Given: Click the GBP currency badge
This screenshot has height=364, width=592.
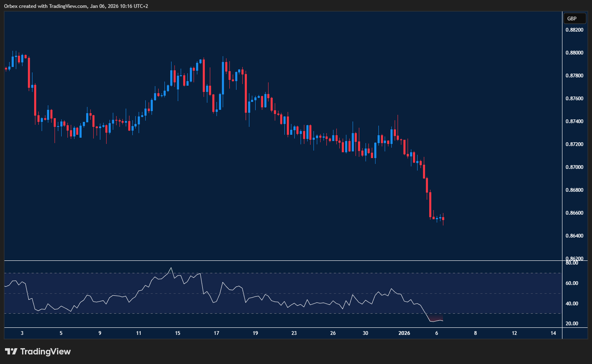Looking at the screenshot, I should (x=574, y=18).
